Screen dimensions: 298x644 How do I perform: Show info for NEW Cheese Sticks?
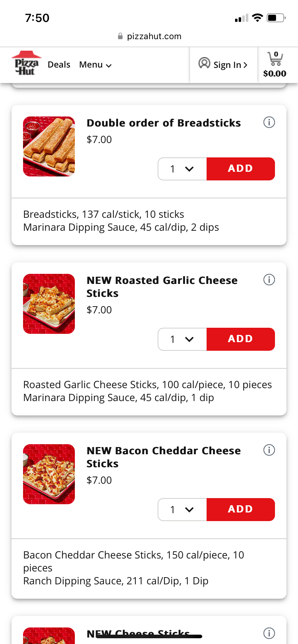click(x=269, y=633)
